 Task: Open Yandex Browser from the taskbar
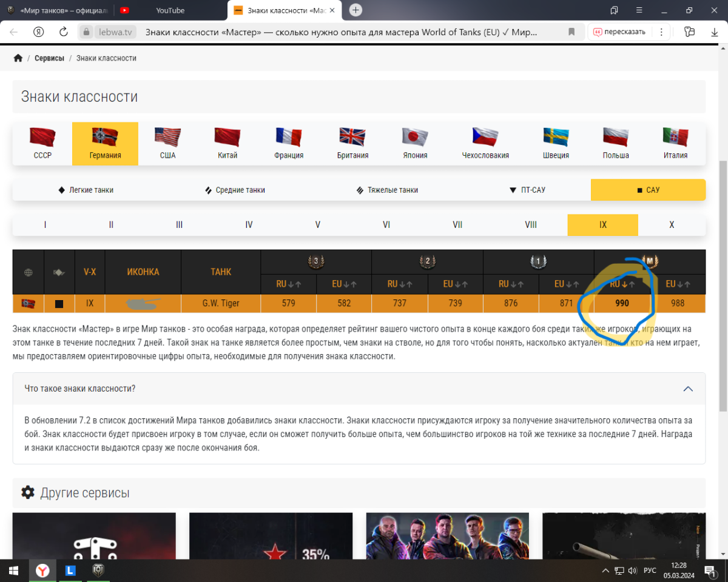42,570
